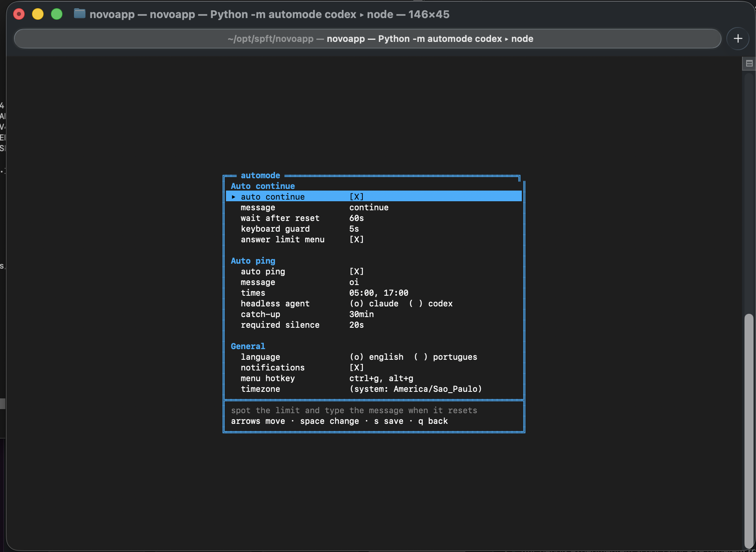Click the 'Auto ping' section heading
Screen dimensions: 756x552
pyautogui.click(x=253, y=261)
